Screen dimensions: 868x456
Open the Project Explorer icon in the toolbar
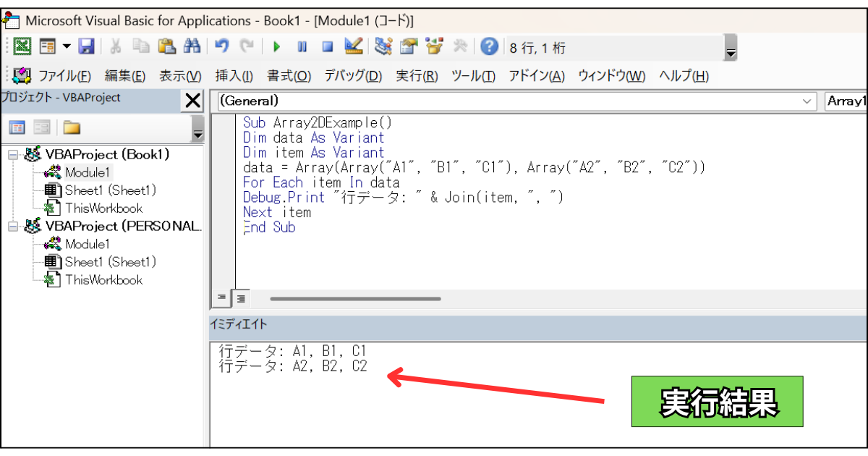383,47
